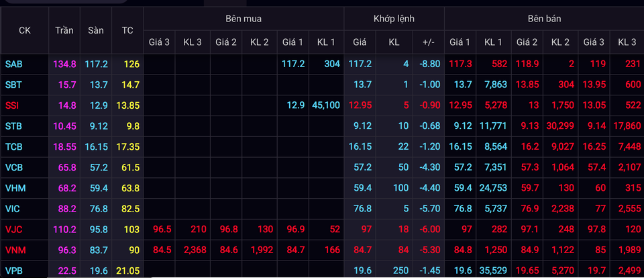The width and height of the screenshot is (644, 278).
Task: Select STB ceiling price 10.45
Action: tap(64, 126)
